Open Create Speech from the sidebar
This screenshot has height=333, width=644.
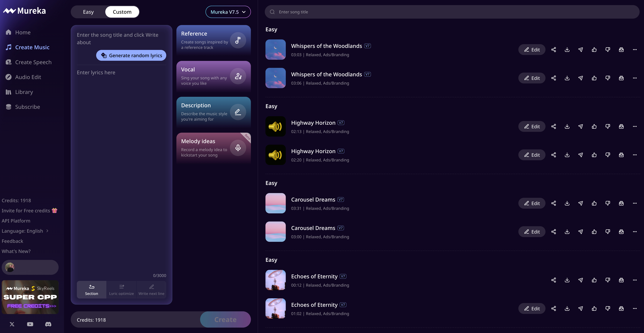click(33, 62)
